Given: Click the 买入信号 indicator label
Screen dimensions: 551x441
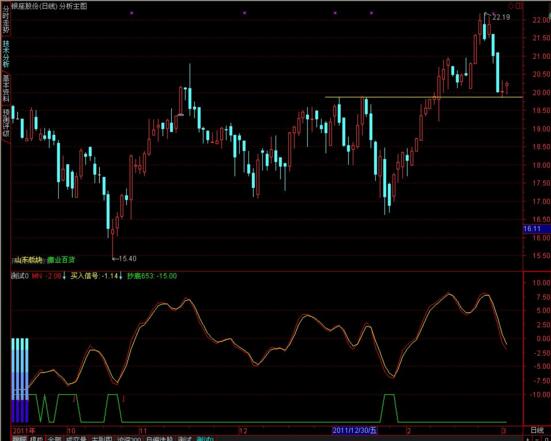Looking at the screenshot, I should (84, 276).
